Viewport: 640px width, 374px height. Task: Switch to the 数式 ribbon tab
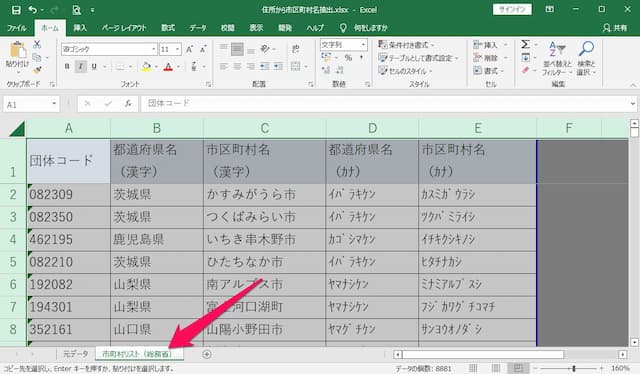168,28
